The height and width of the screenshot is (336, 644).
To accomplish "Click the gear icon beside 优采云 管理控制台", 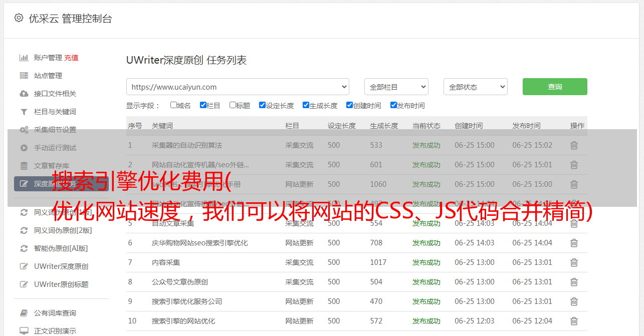I will click(19, 18).
